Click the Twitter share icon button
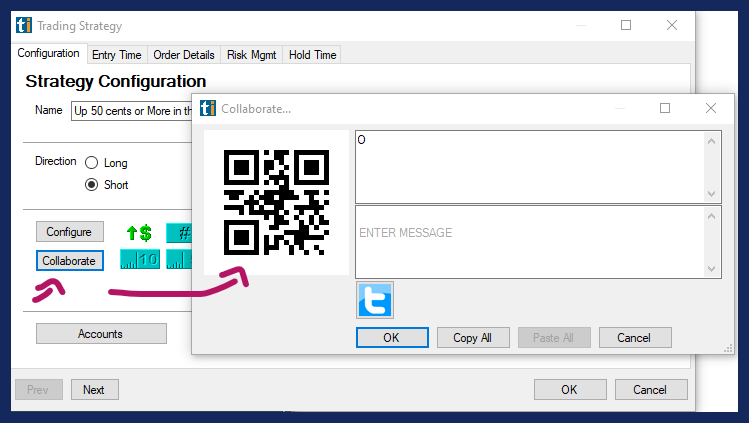The image size is (749, 423). click(375, 300)
